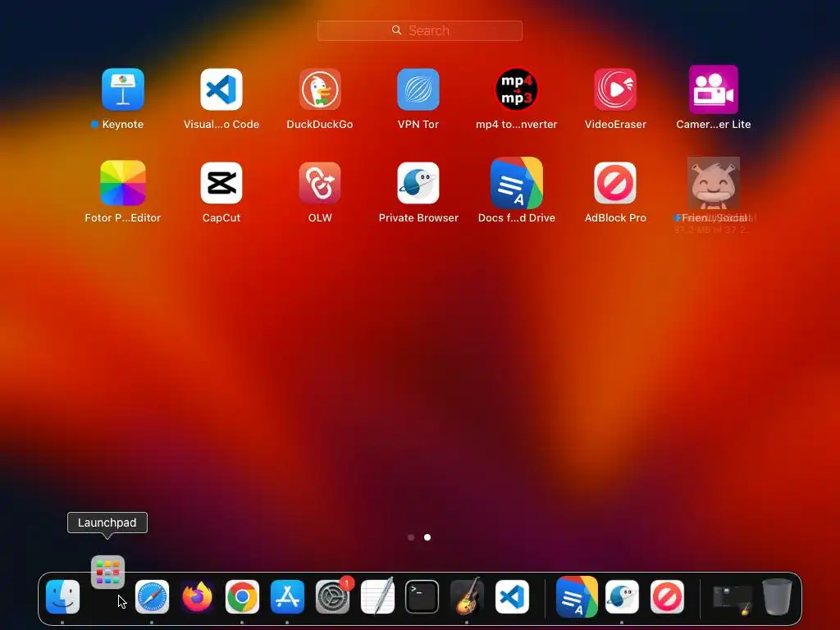
Task: Go to the first Launchpad page dot
Action: (x=411, y=537)
